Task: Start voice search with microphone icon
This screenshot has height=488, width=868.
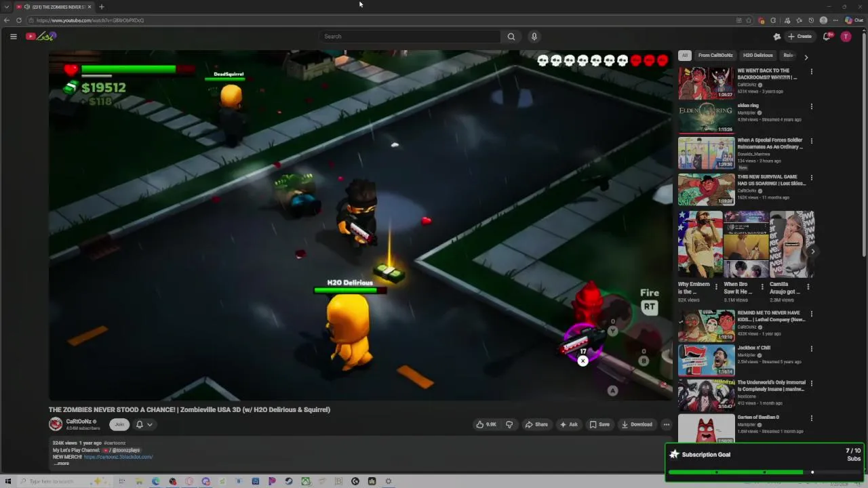Action: coord(534,37)
